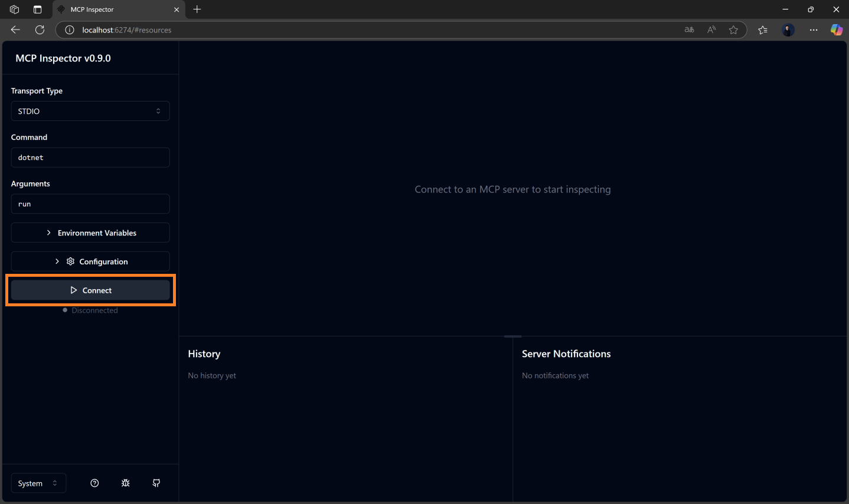Open a new browser tab
Screen dimensions: 849x504
197,9
